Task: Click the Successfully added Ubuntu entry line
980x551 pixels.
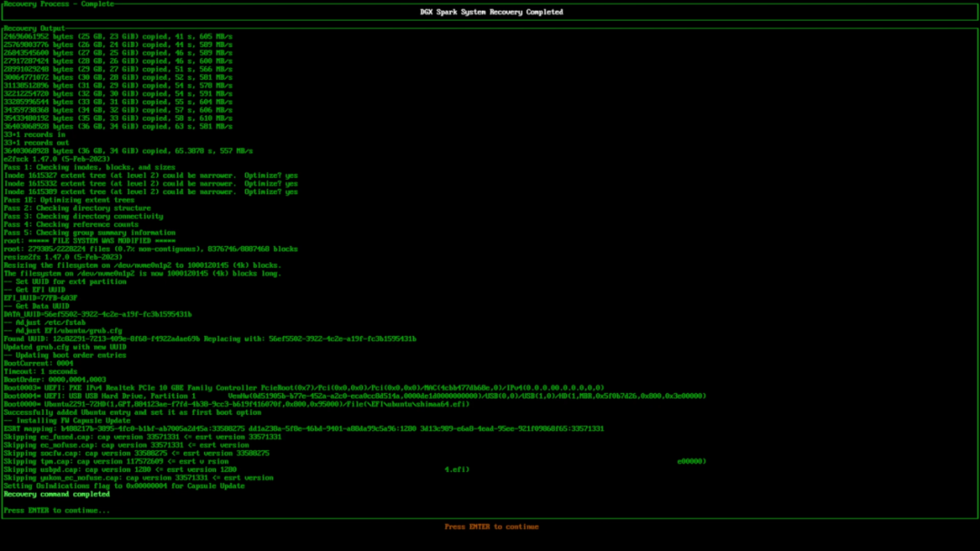Action: click(x=132, y=412)
